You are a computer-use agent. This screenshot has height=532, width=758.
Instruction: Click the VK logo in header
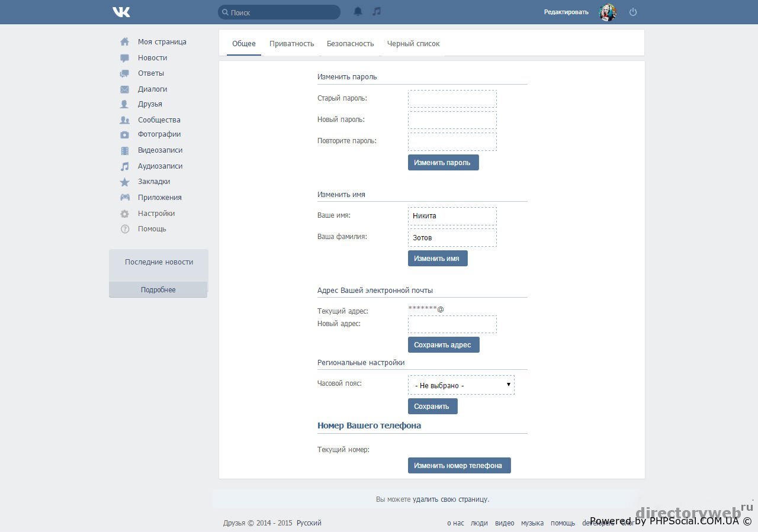[121, 12]
